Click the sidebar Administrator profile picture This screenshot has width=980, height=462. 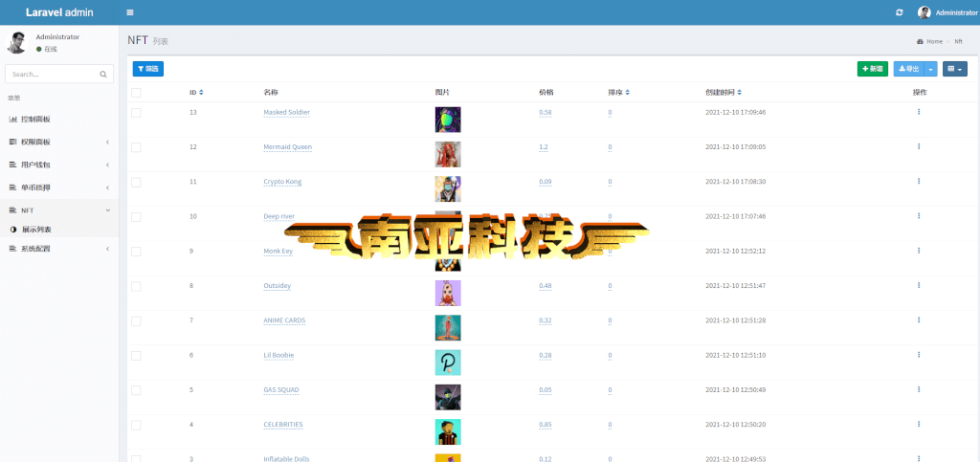click(x=17, y=42)
